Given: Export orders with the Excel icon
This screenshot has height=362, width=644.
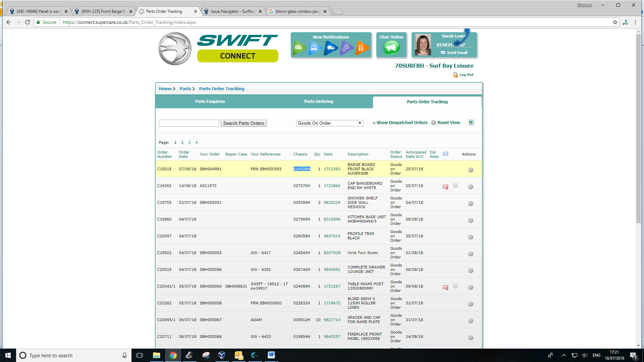Looking at the screenshot, I should tap(471, 122).
